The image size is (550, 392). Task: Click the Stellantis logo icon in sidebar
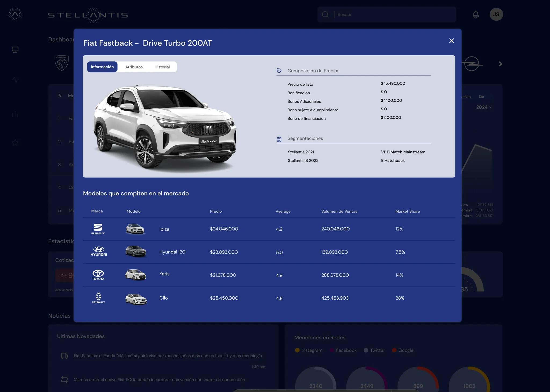coord(15,14)
